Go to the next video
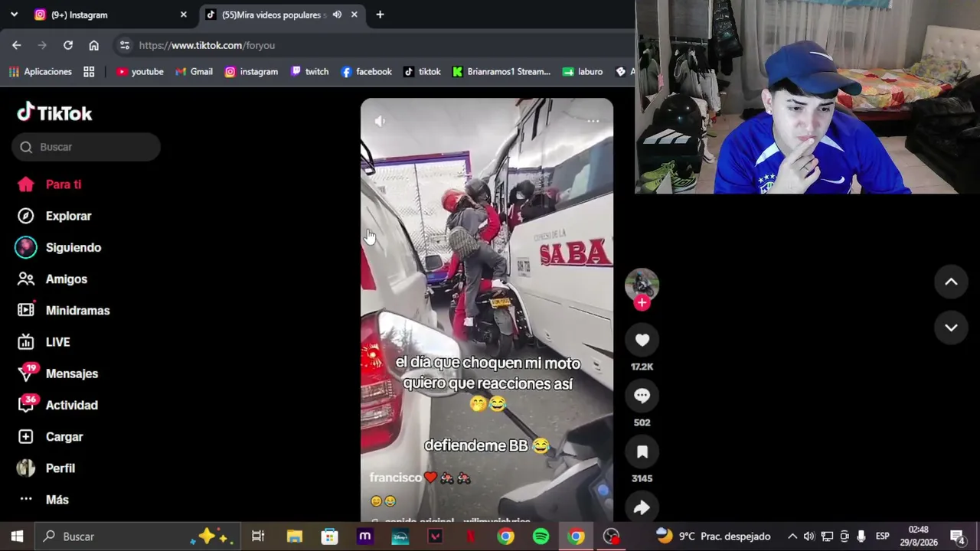This screenshot has height=551, width=980. (x=951, y=328)
